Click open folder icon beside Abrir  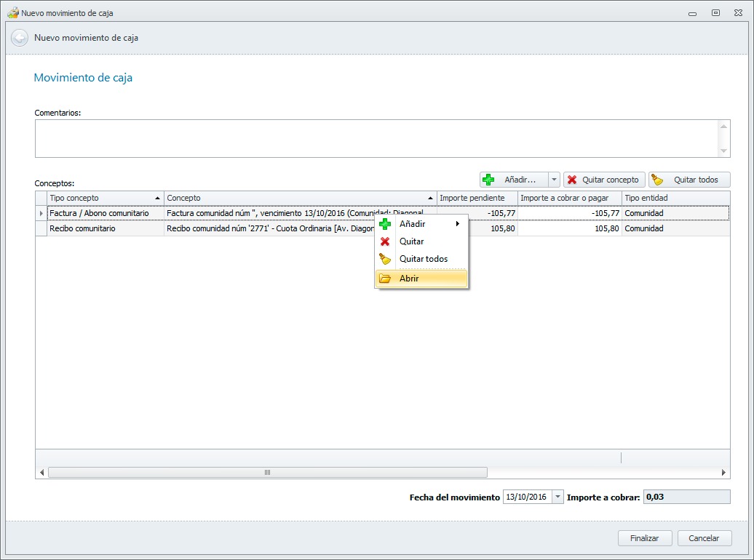pyautogui.click(x=385, y=279)
